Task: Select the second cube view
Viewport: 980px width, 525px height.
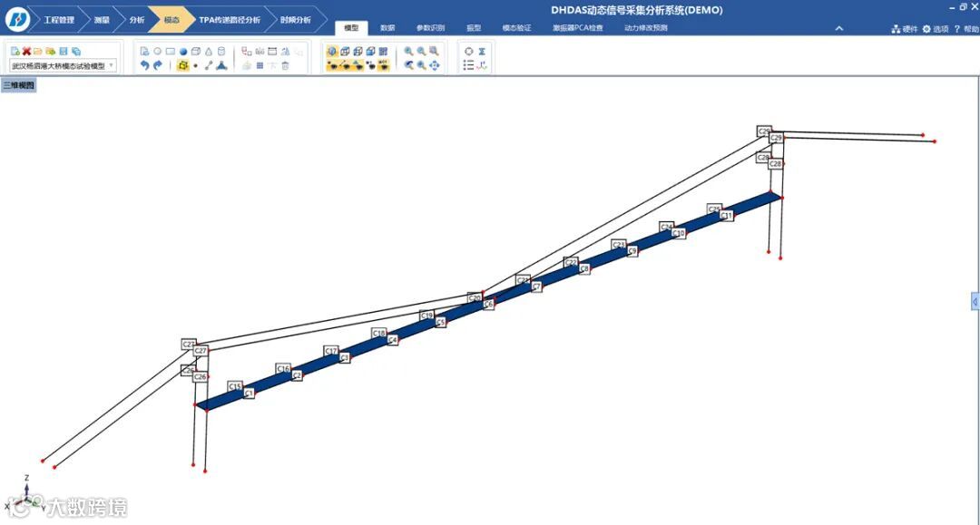Action: [358, 51]
